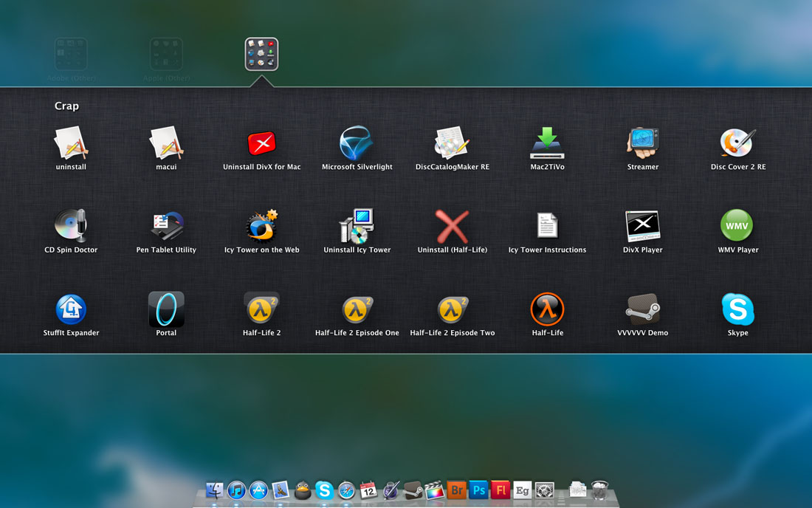Open the Trash in the Dock
Image resolution: width=812 pixels, height=508 pixels.
pyautogui.click(x=599, y=490)
